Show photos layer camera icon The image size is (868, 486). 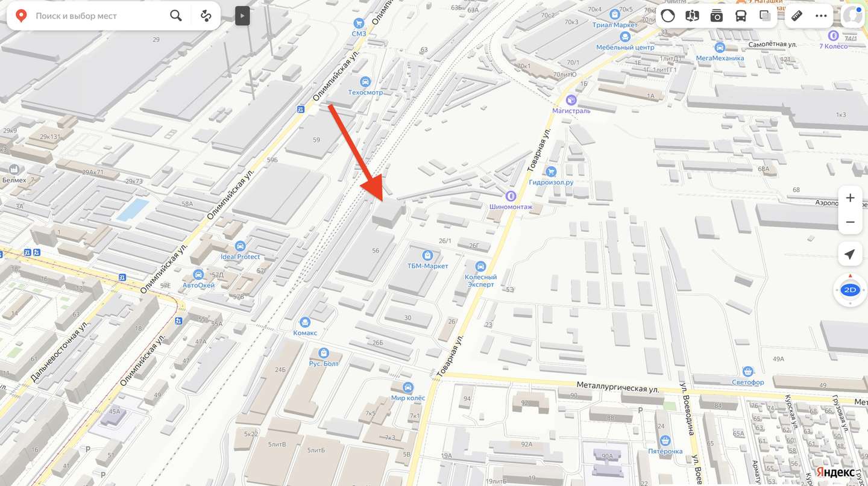[x=716, y=16]
